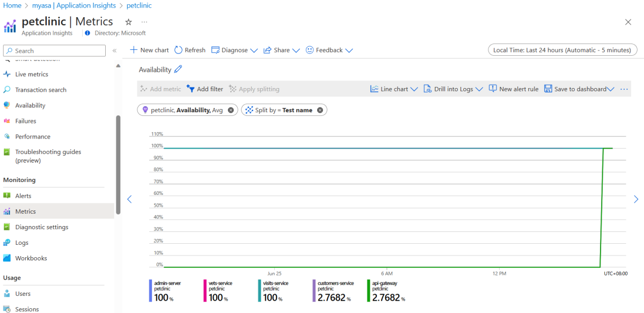The width and height of the screenshot is (644, 313).
Task: Click the api-gateway green legend swatch
Action: tap(368, 290)
